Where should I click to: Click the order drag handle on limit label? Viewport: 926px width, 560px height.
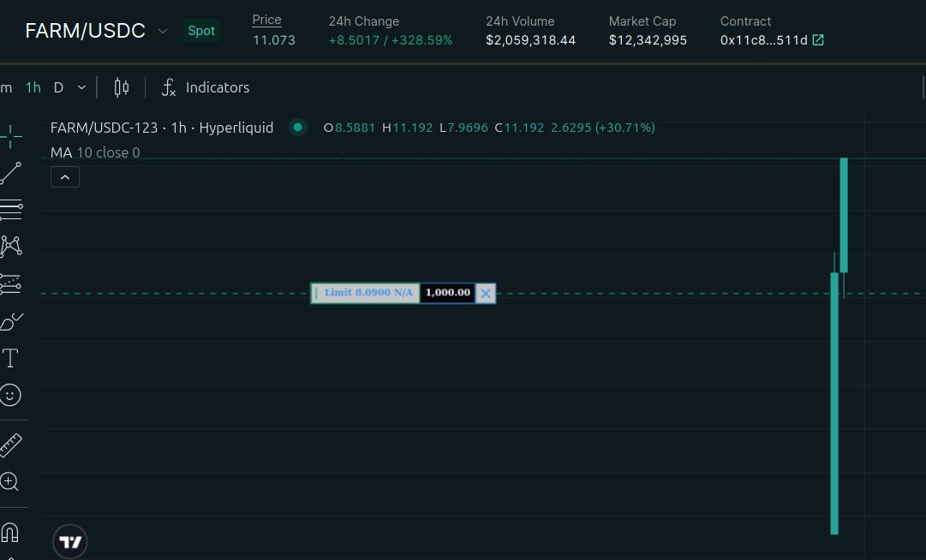315,293
